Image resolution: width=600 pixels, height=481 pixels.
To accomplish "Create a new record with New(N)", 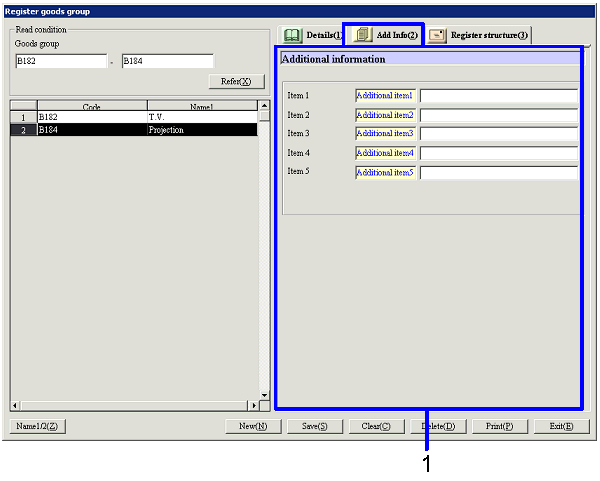I will point(251,426).
